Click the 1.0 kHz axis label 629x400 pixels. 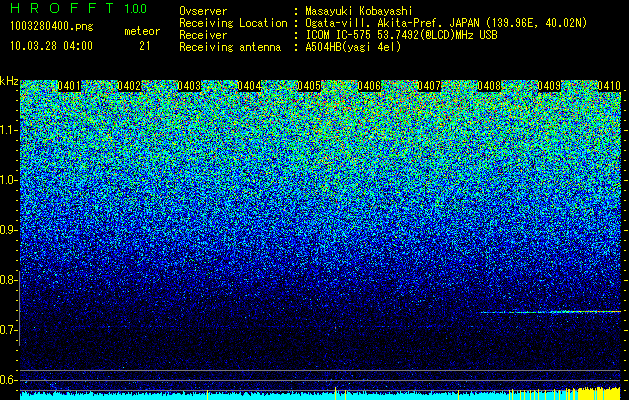[x=8, y=180]
